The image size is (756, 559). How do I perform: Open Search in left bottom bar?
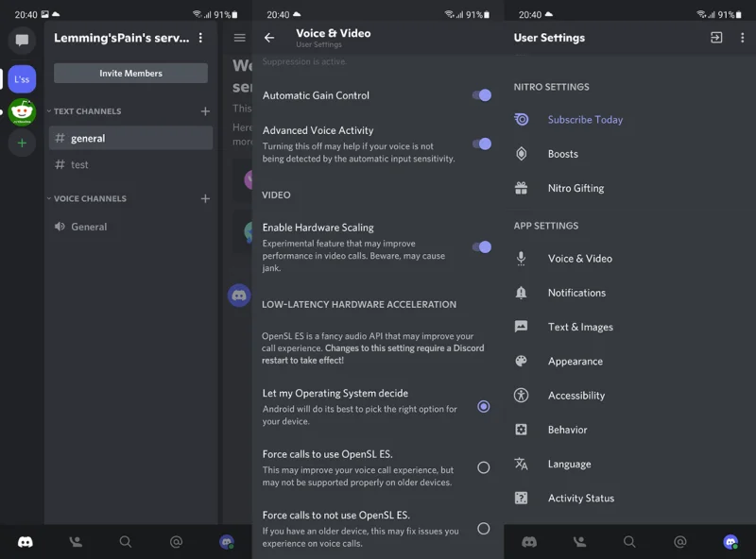coord(126,542)
